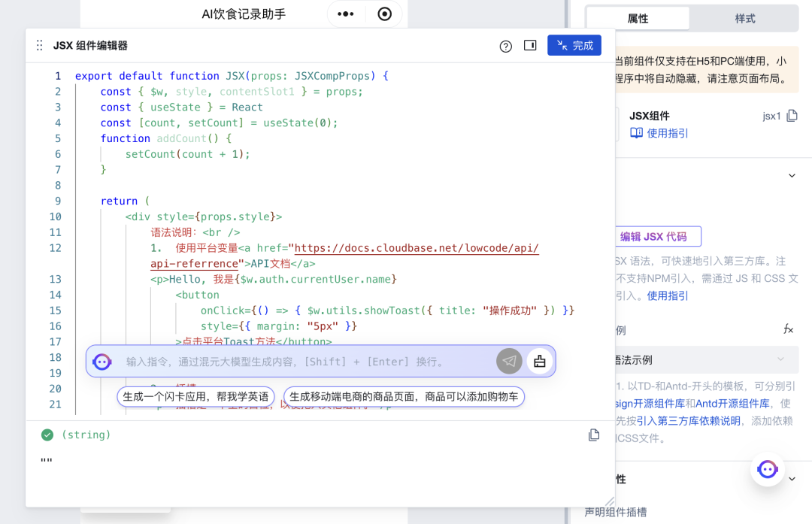Click the AI assistant icon in prompt bar
This screenshot has height=524, width=812.
tap(102, 362)
